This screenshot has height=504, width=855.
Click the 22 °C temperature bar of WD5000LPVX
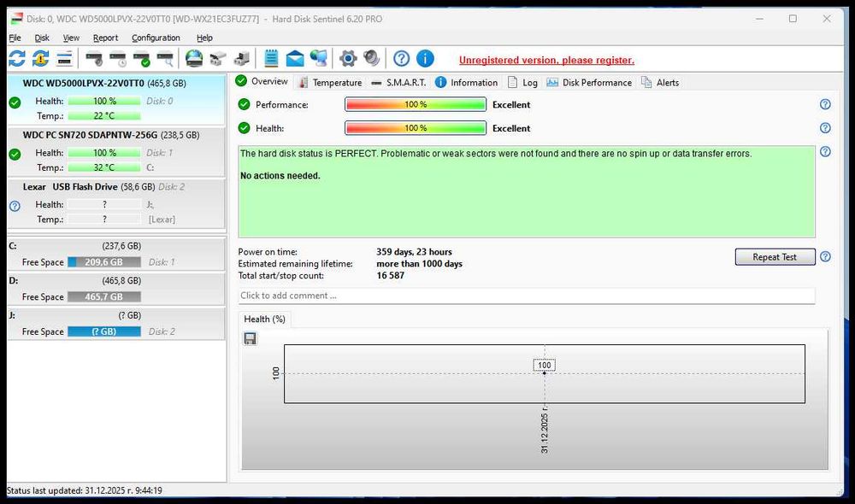tap(104, 115)
